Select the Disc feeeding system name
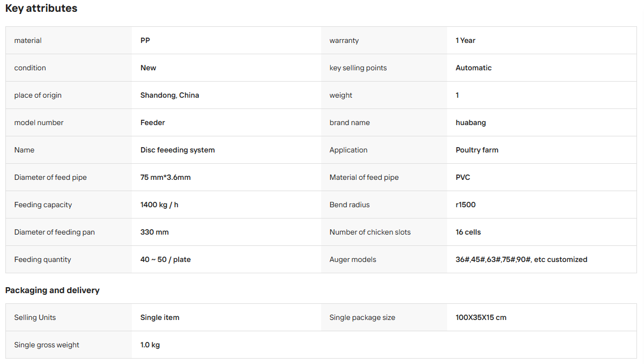The height and width of the screenshot is (364, 644). tap(177, 150)
